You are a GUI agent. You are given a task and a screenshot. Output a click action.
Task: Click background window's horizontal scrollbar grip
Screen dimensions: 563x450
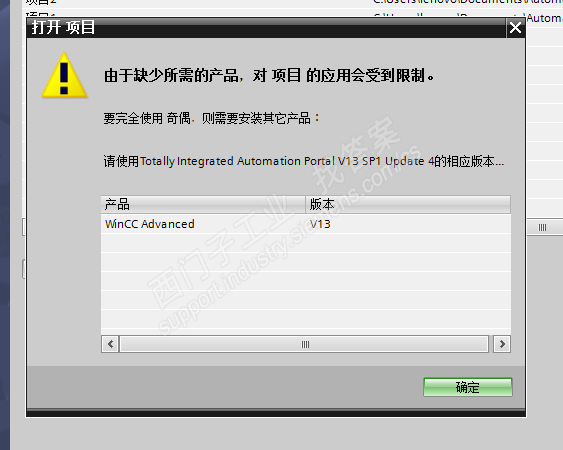[542, 227]
